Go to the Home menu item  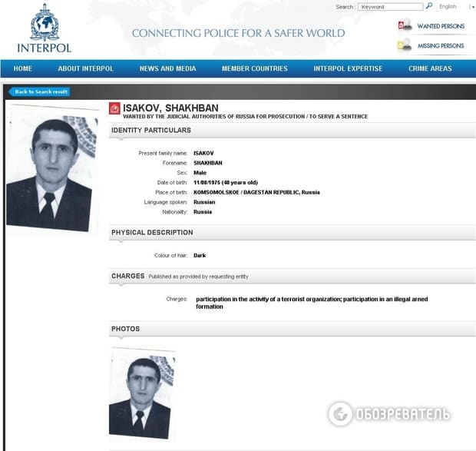click(x=23, y=68)
